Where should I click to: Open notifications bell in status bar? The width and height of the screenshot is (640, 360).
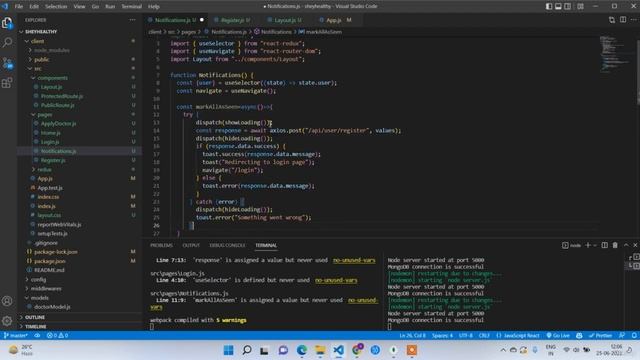coord(634,336)
